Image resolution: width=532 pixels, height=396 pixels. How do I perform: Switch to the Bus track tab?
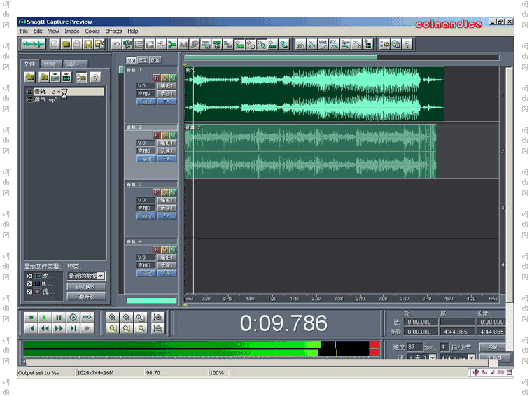click(x=155, y=60)
